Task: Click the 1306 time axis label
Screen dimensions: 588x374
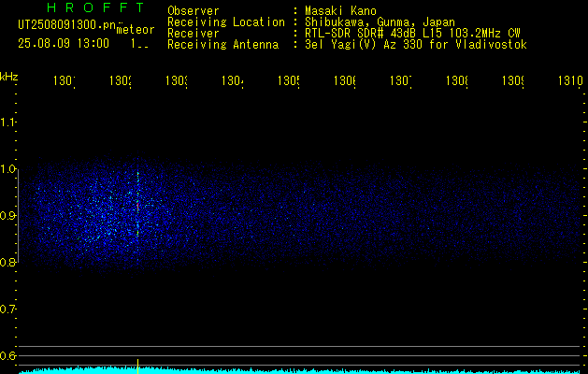Action: click(345, 80)
